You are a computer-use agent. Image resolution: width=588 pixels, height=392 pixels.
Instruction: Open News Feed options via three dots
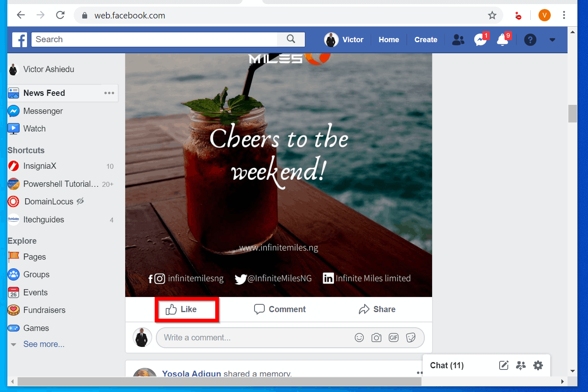pos(109,93)
